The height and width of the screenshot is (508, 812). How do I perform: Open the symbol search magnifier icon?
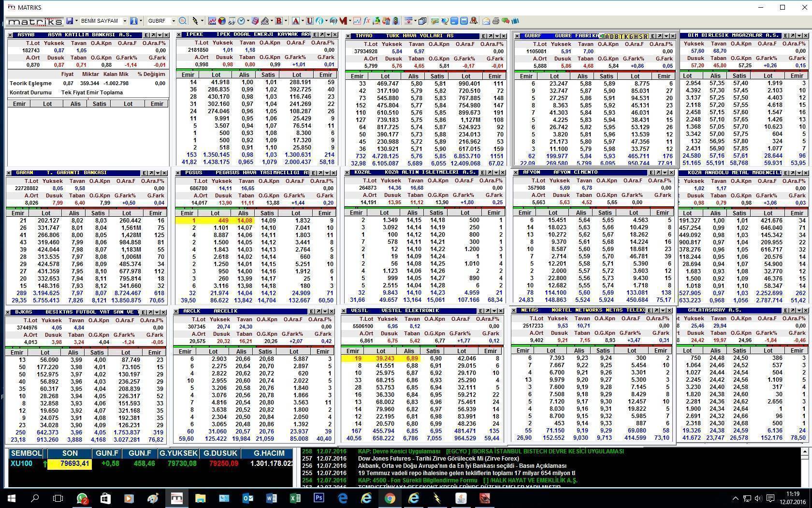(182, 21)
